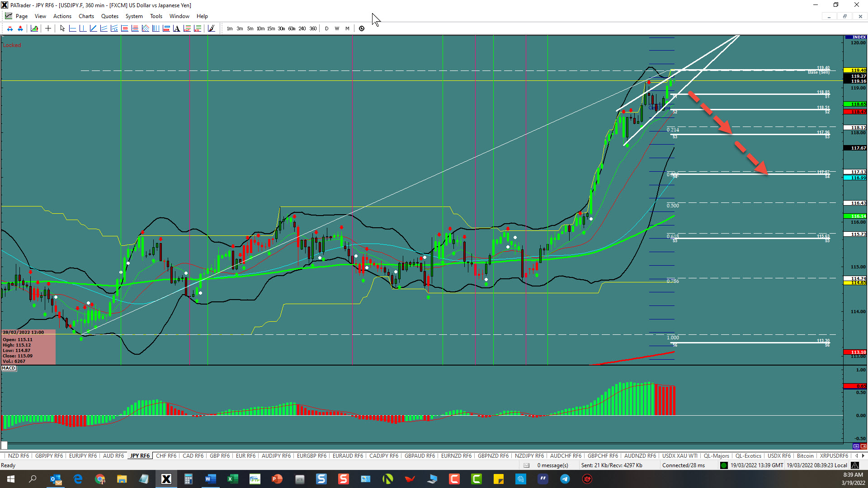Click the 113.10 red price label on axis
This screenshot has height=488, width=868.
[x=855, y=352]
